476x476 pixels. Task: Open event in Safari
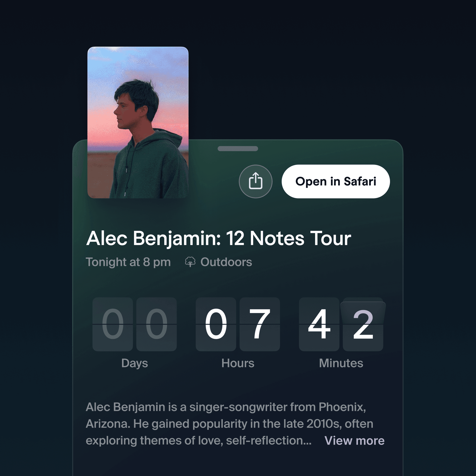coord(336,181)
